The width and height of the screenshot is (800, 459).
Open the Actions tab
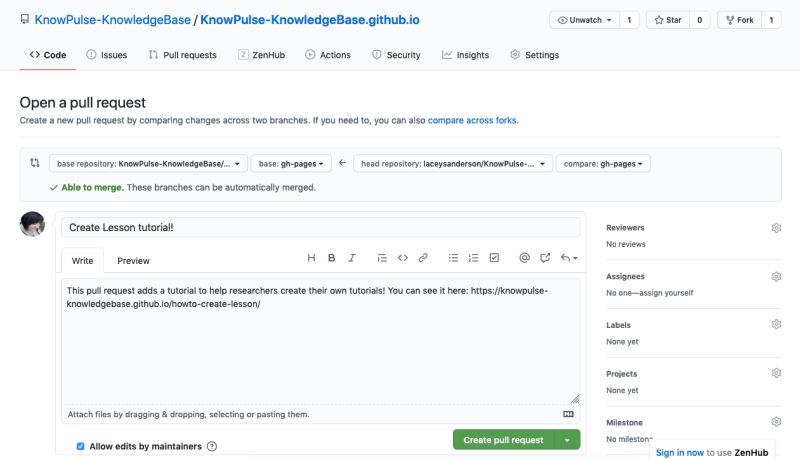(328, 55)
